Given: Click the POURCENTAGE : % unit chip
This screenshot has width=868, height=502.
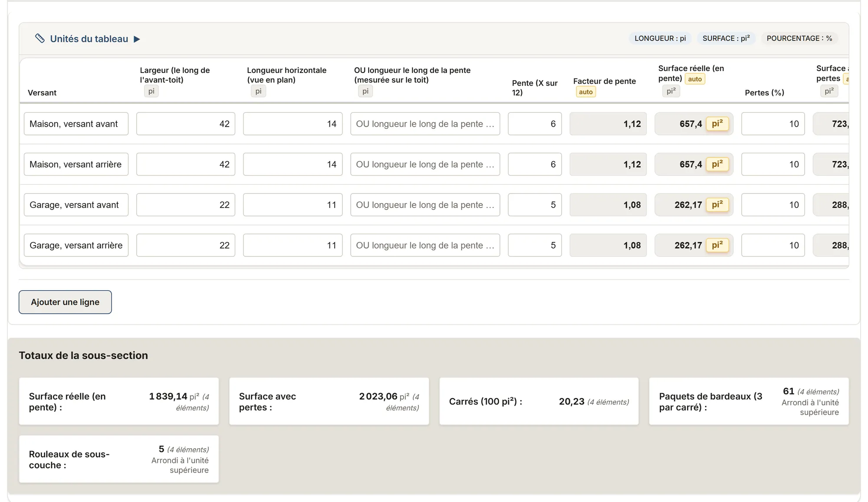Looking at the screenshot, I should pyautogui.click(x=799, y=38).
